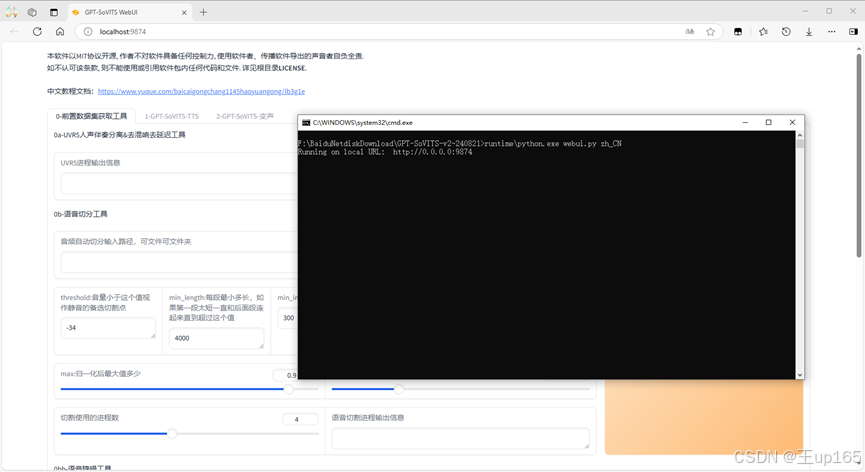View site information icon in address bar

coord(88,31)
